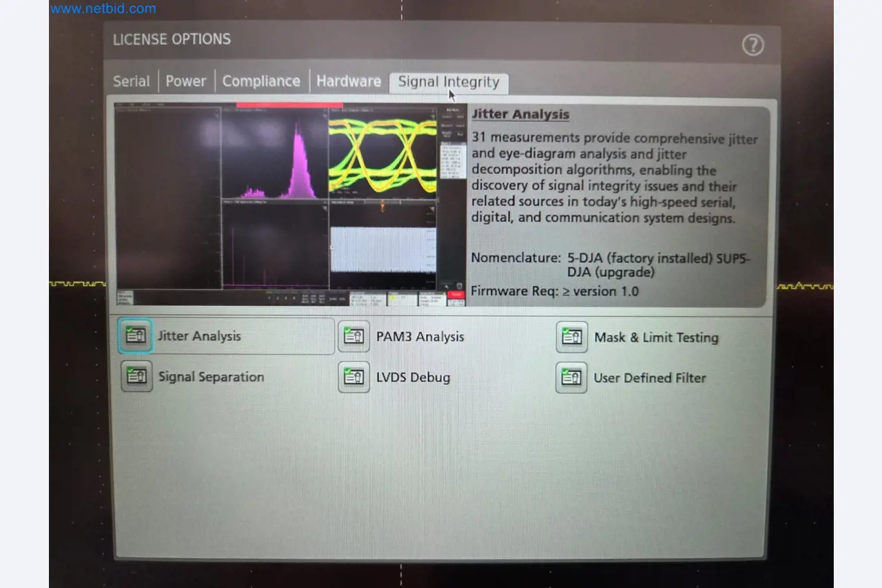Open the www.netbid.com watermark link
The height and width of the screenshot is (588, 882).
click(x=103, y=9)
